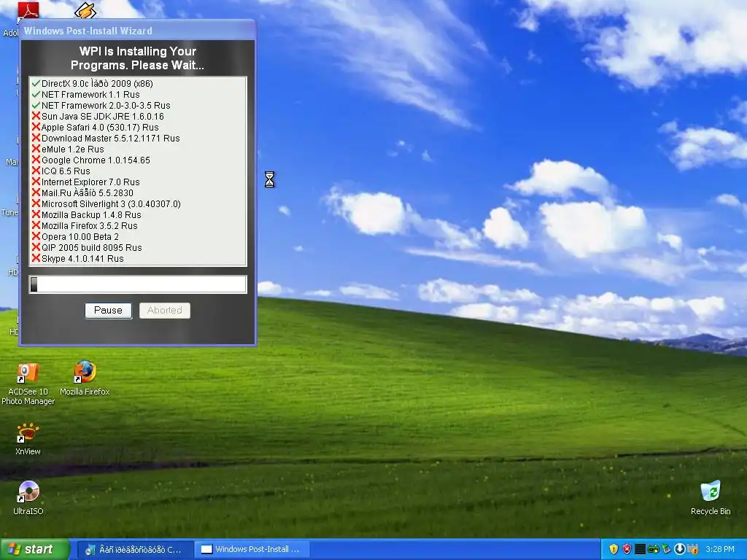Click the red X beside ICQ 6.5 Rus
Image resolution: width=747 pixels, height=560 pixels.
[x=36, y=171]
